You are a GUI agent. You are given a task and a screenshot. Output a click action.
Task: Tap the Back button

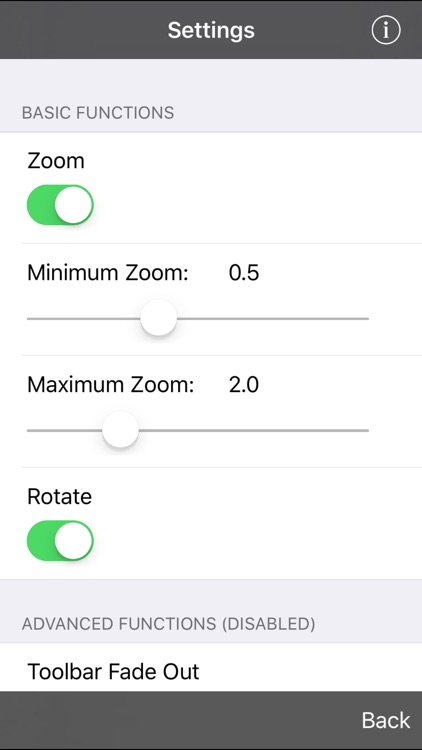tap(386, 720)
